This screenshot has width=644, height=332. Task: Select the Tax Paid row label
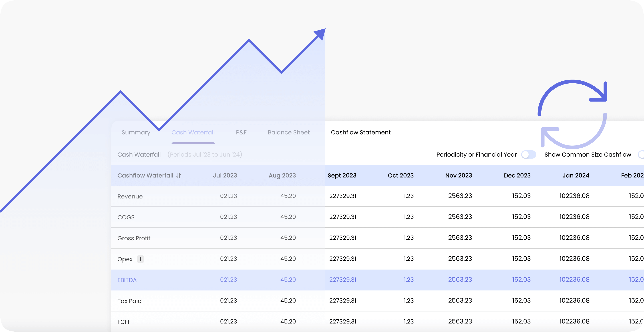130,301
